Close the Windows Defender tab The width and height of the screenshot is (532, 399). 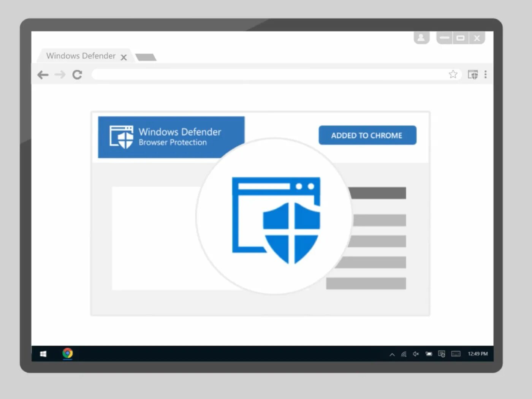click(123, 57)
